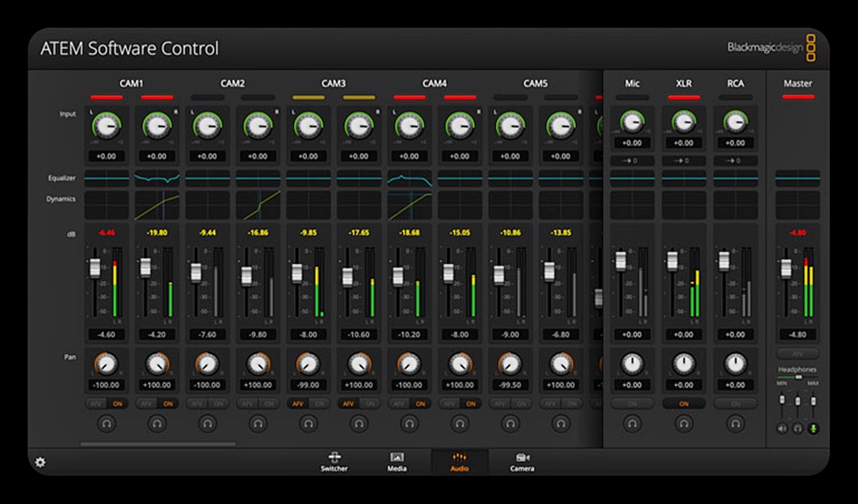Click the CAM5 channel label

coord(536,84)
